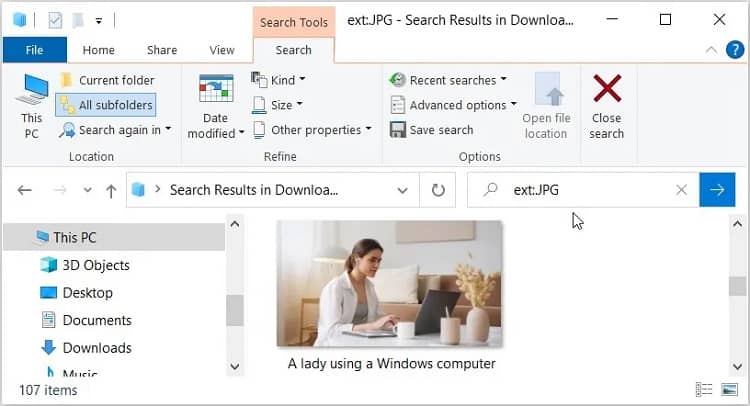Viewport: 750px width, 406px height.
Task: Switch to the Home ribbon tab
Action: [99, 50]
